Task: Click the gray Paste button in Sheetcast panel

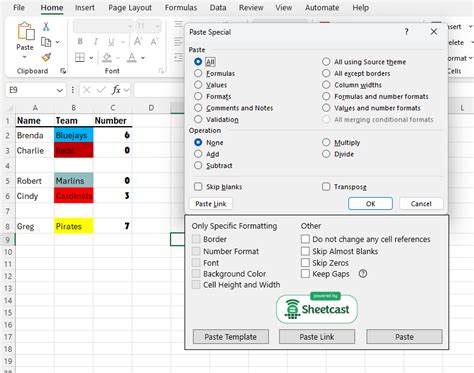Action: point(404,337)
